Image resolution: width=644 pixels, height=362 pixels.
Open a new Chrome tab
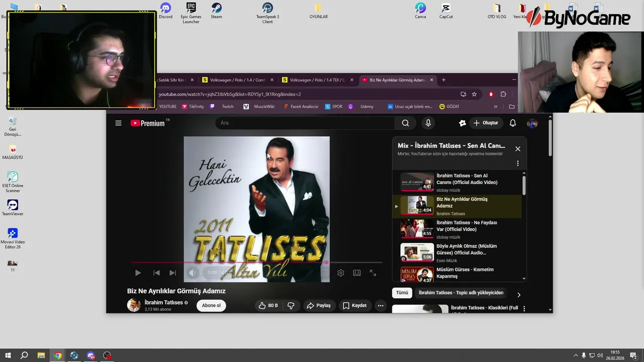click(x=443, y=80)
